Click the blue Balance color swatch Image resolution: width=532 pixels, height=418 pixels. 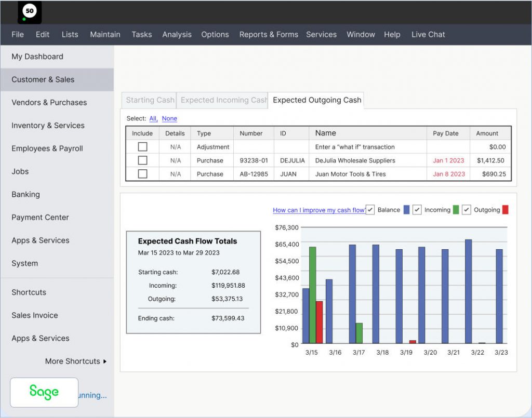point(407,210)
